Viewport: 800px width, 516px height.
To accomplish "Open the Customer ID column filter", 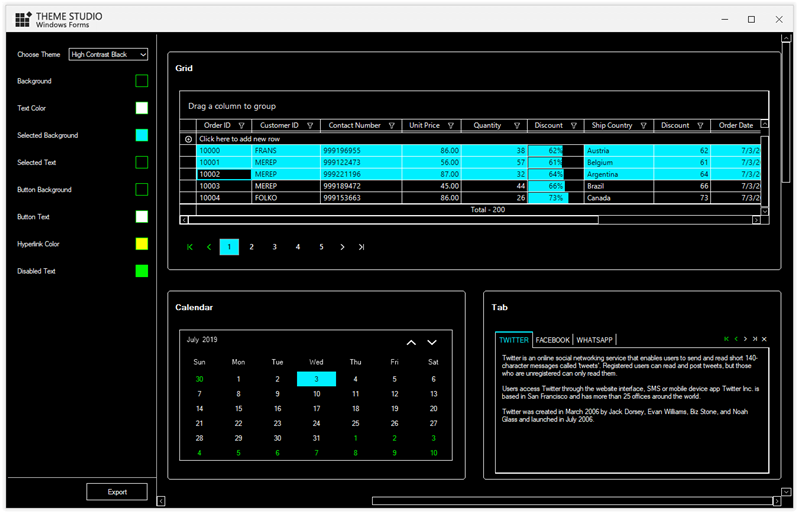I will tap(310, 126).
